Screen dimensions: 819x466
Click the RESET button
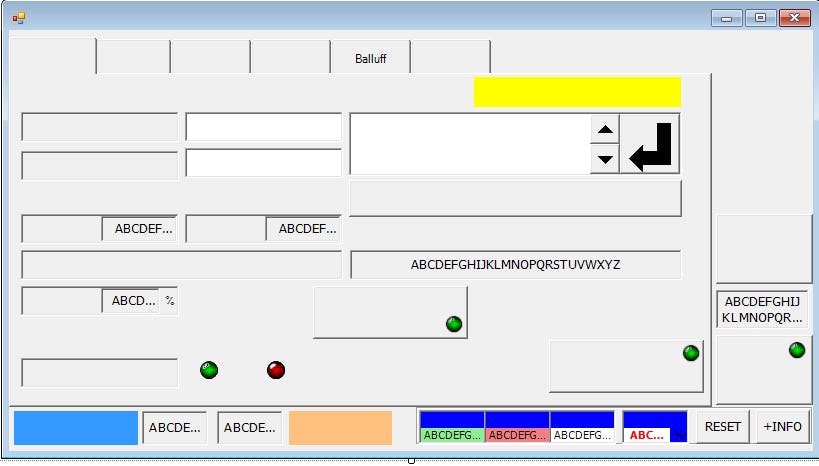[723, 427]
